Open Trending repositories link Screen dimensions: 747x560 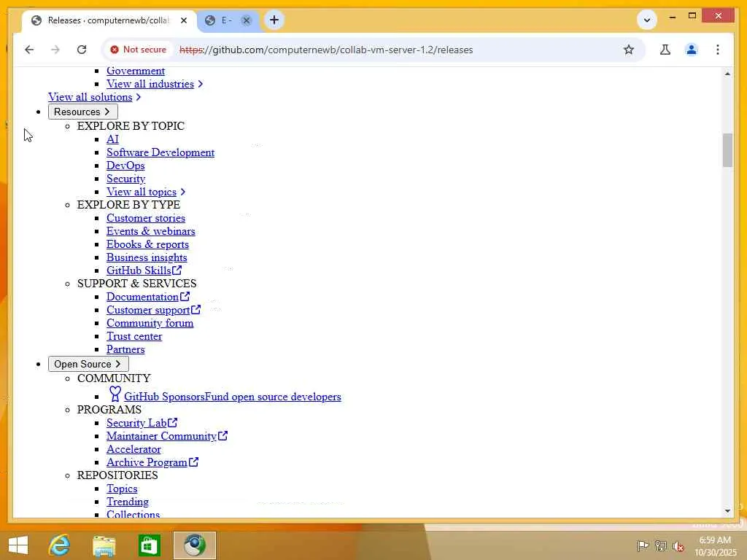tap(127, 502)
